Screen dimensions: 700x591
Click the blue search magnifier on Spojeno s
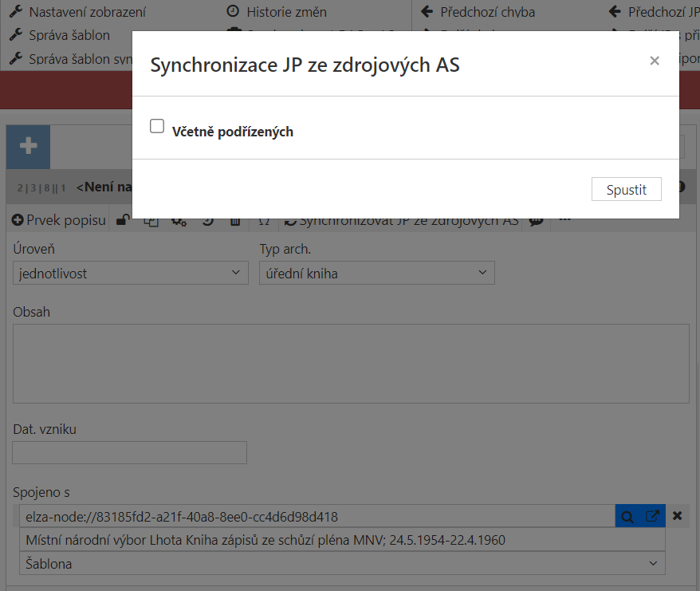[x=627, y=515]
